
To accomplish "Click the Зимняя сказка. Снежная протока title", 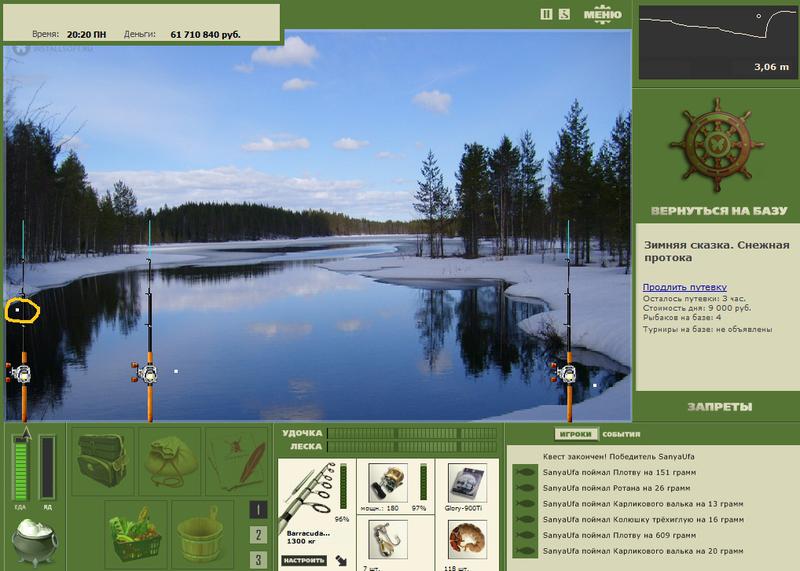I will [x=716, y=251].
